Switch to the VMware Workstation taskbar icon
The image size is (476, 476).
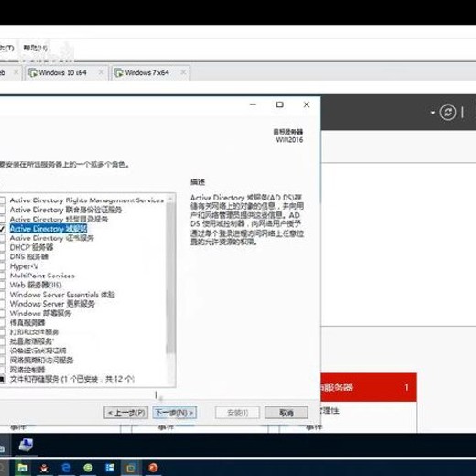(x=131, y=468)
